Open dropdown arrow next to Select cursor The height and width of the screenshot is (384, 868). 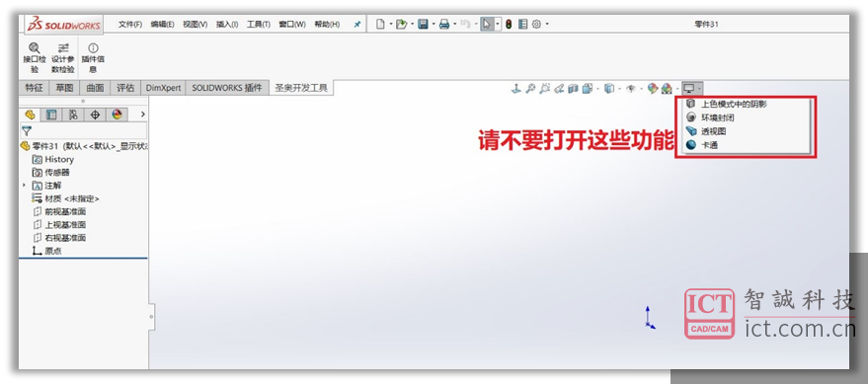pyautogui.click(x=498, y=24)
